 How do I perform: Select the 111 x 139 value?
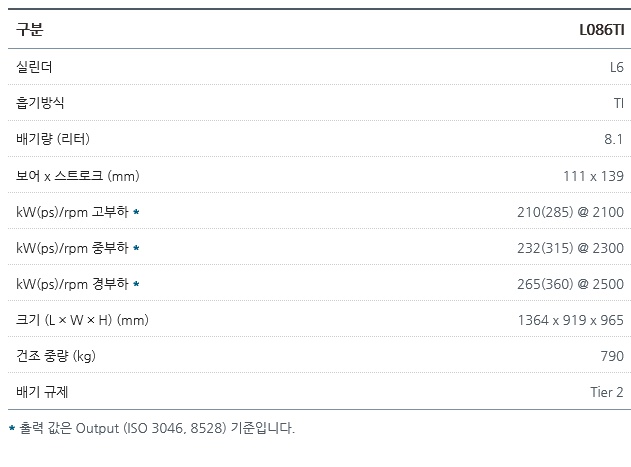pyautogui.click(x=593, y=176)
